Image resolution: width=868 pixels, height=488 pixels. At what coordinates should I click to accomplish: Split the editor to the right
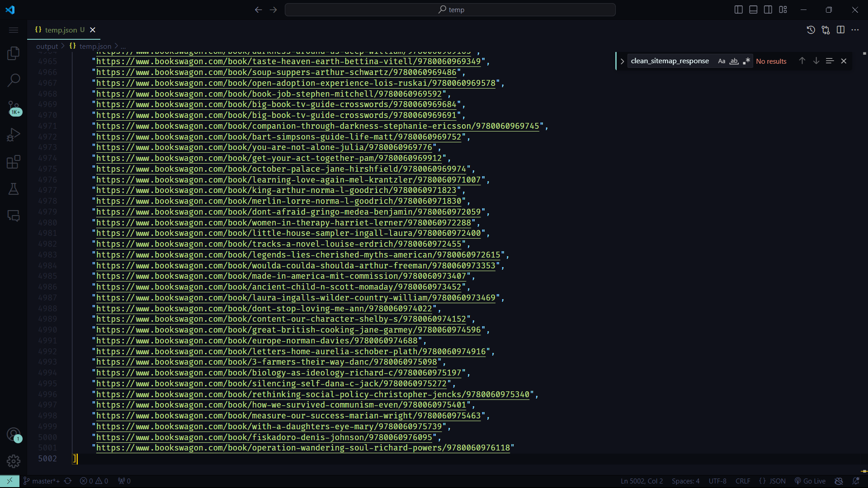841,30
